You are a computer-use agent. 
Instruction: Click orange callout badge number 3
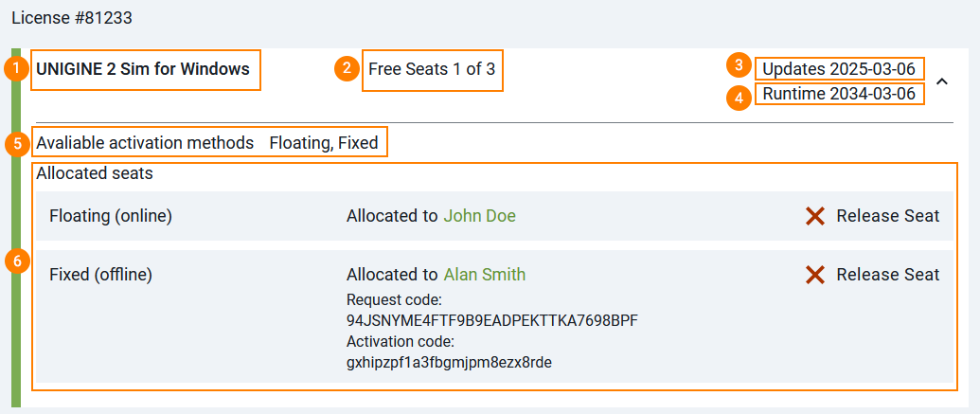(739, 66)
